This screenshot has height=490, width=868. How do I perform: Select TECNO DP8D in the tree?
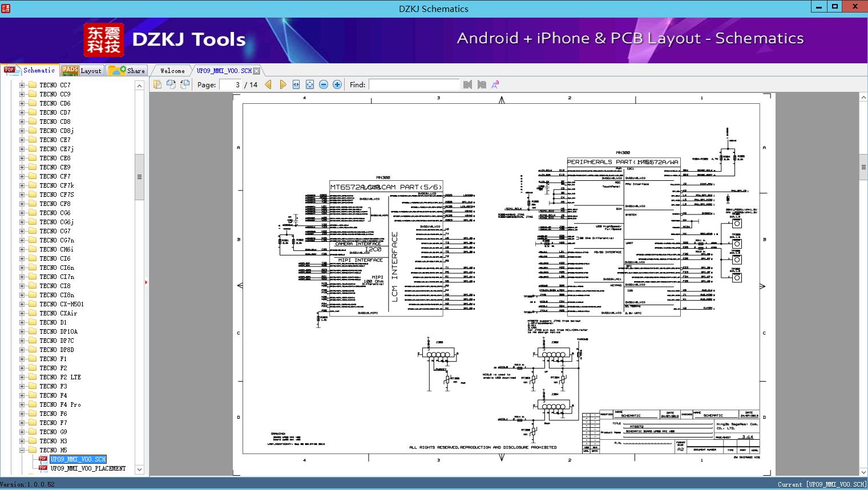tap(56, 350)
